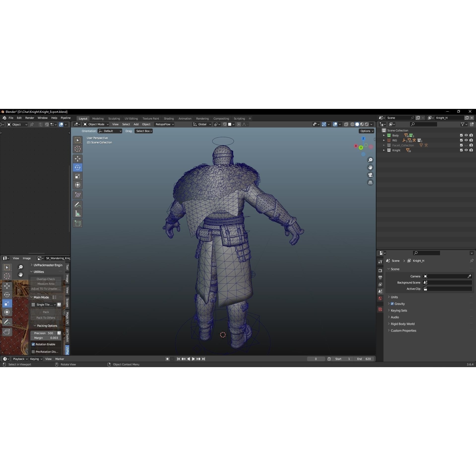476x476 pixels.
Task: Adjust the Margin value in Packing Options
Action: tap(46, 338)
